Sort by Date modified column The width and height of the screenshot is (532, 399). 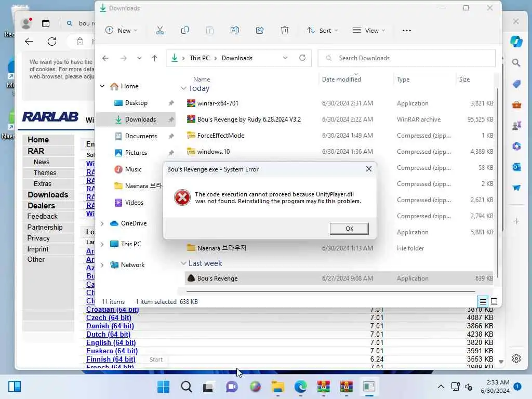pos(341,79)
